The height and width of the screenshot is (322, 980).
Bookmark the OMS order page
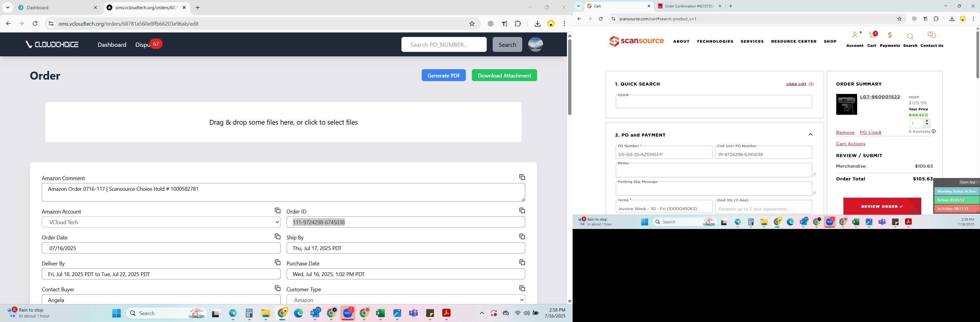[472, 24]
